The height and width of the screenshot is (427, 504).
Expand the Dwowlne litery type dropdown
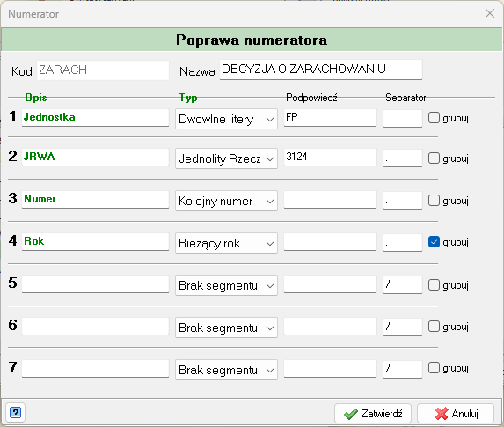(x=226, y=119)
